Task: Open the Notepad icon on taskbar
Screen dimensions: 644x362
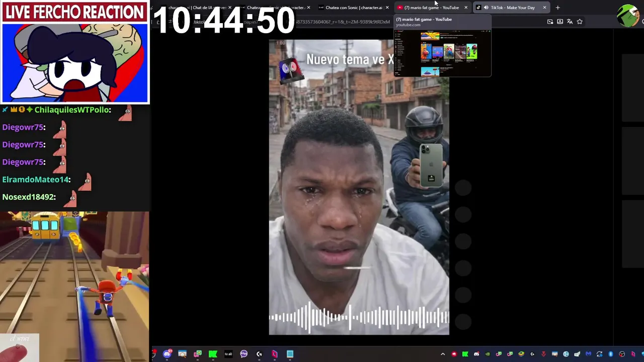Action: point(290,354)
